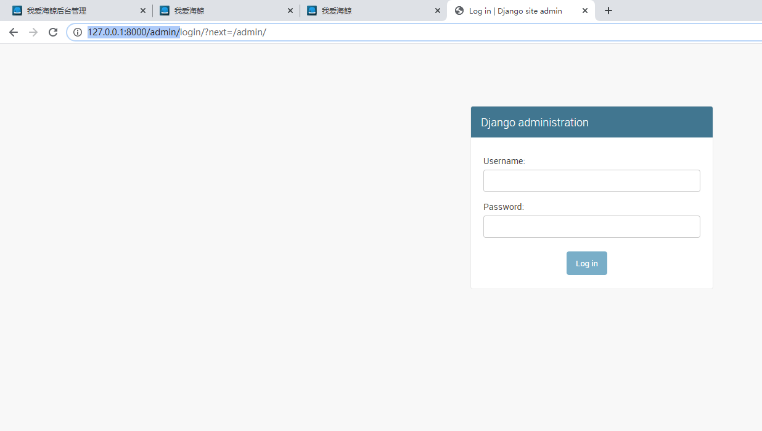Reload the Django admin login page
Viewport: 762px width, 431px height.
pyautogui.click(x=53, y=32)
